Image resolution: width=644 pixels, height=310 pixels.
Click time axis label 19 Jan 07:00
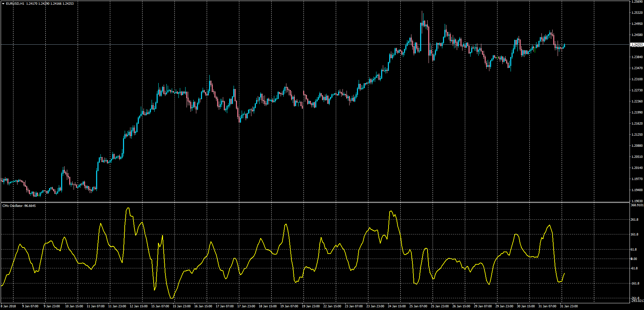pos(289,306)
